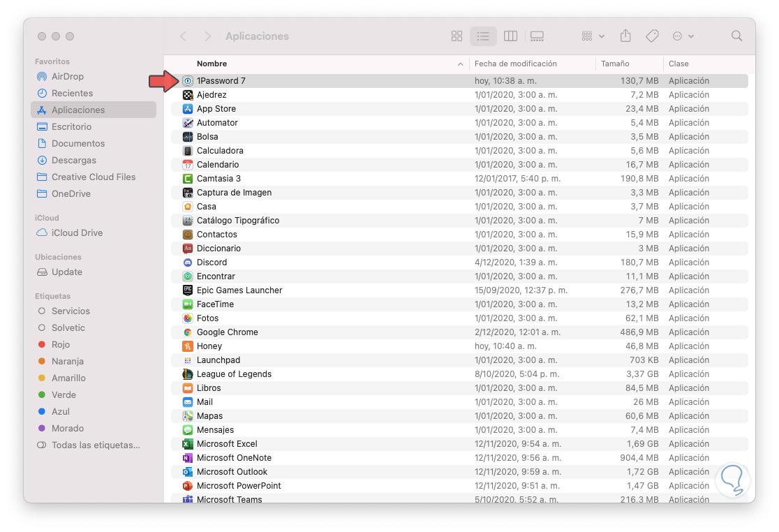The width and height of the screenshot is (779, 532).
Task: Click the Microsoft OneNote row name
Action: point(234,457)
